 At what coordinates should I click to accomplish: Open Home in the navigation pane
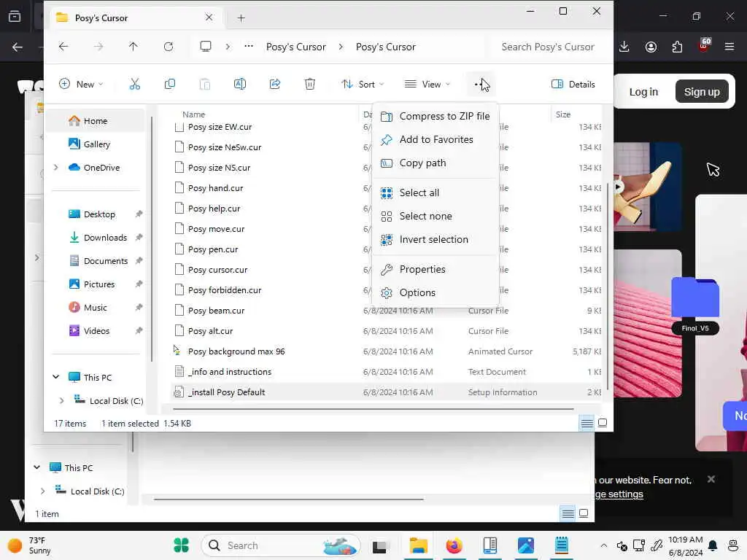[x=96, y=121]
